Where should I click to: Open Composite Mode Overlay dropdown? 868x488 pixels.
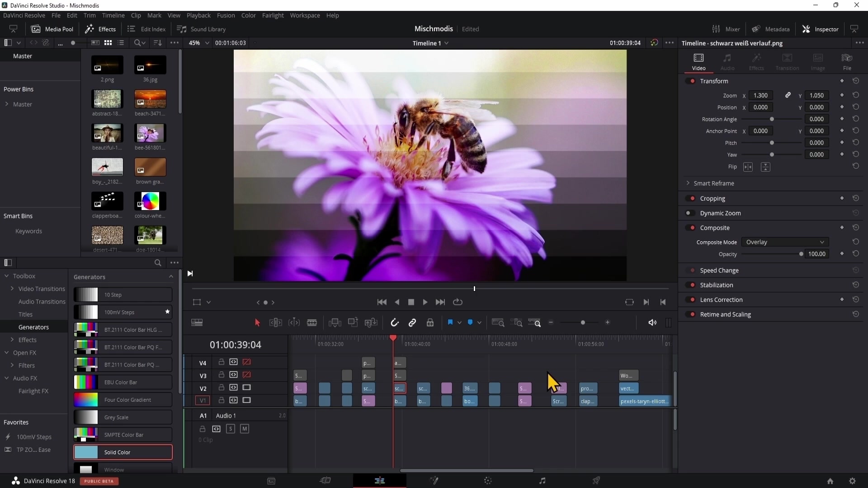tap(785, 242)
